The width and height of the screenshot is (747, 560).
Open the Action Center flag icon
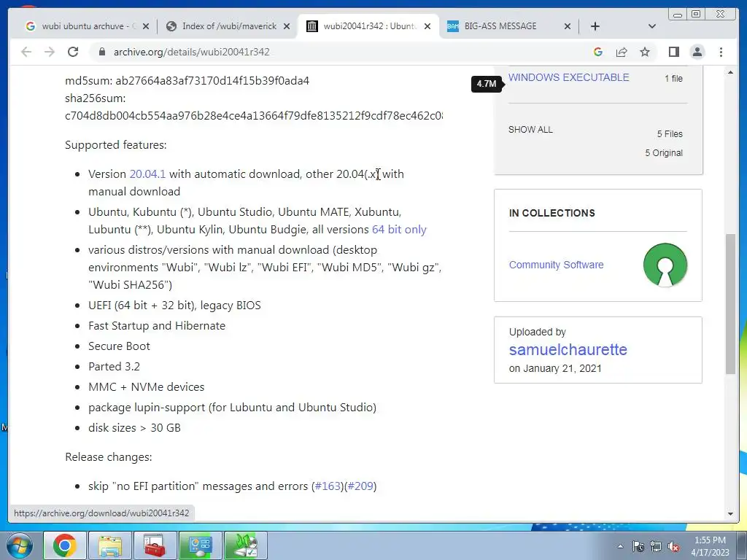(638, 546)
